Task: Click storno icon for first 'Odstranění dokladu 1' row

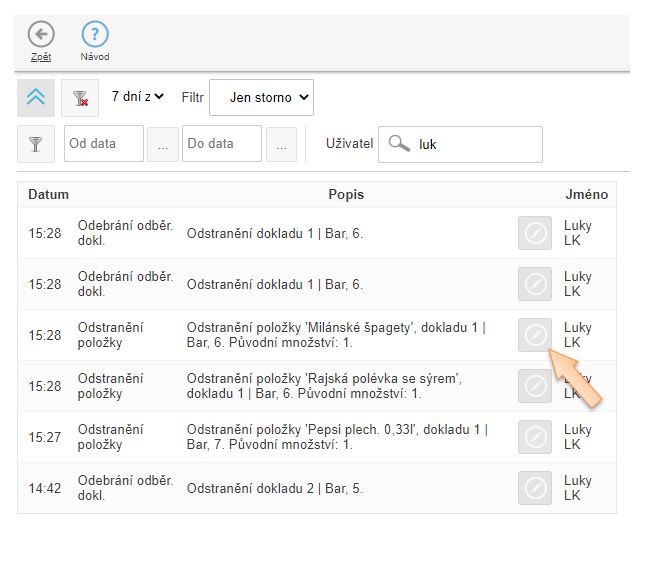Action: pyautogui.click(x=535, y=233)
